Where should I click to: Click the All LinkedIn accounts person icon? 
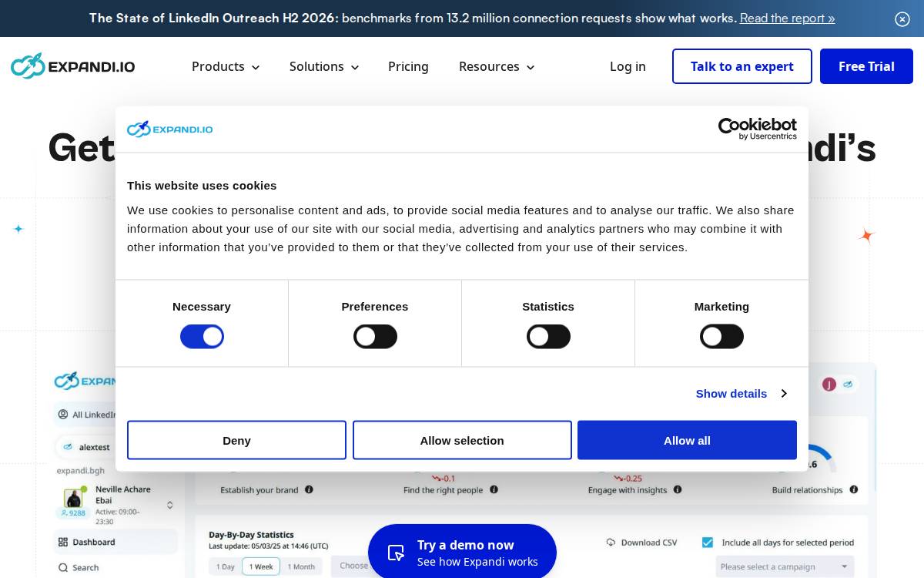[x=62, y=415]
